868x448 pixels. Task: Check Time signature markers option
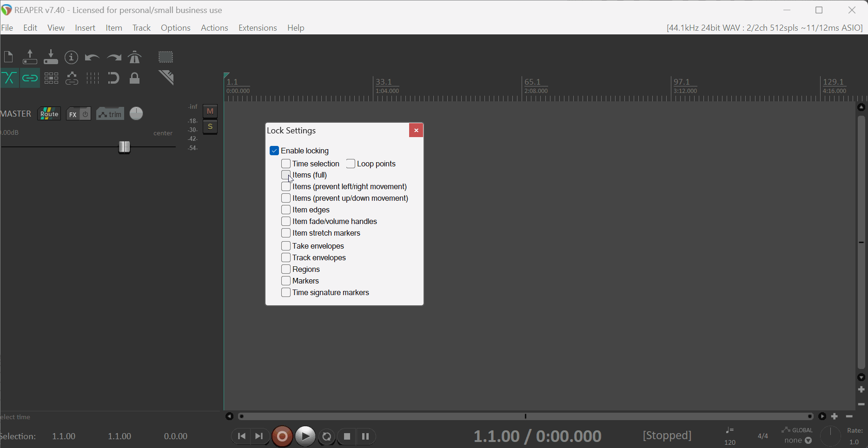tap(286, 292)
